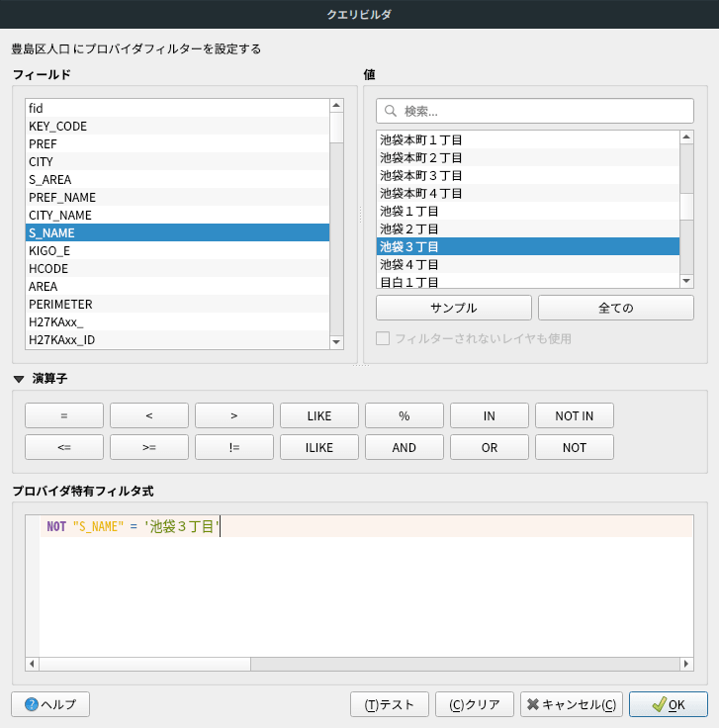Click inside the filter expression editor
Image resolution: width=719 pixels, height=728 pixels.
coord(356,593)
